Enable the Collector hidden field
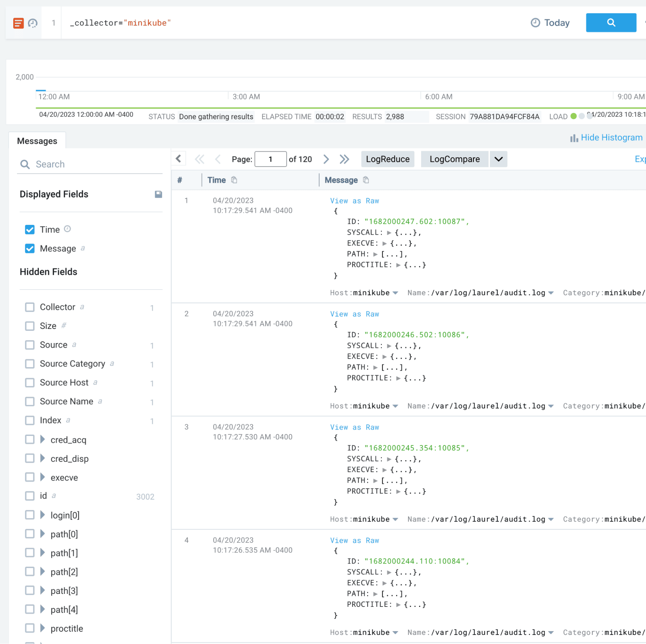 coord(29,307)
